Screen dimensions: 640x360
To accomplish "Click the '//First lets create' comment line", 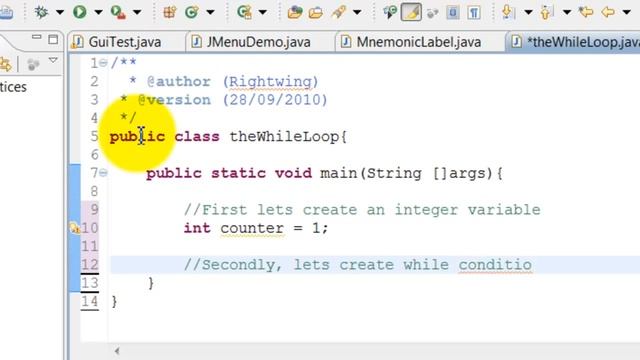I will (362, 210).
